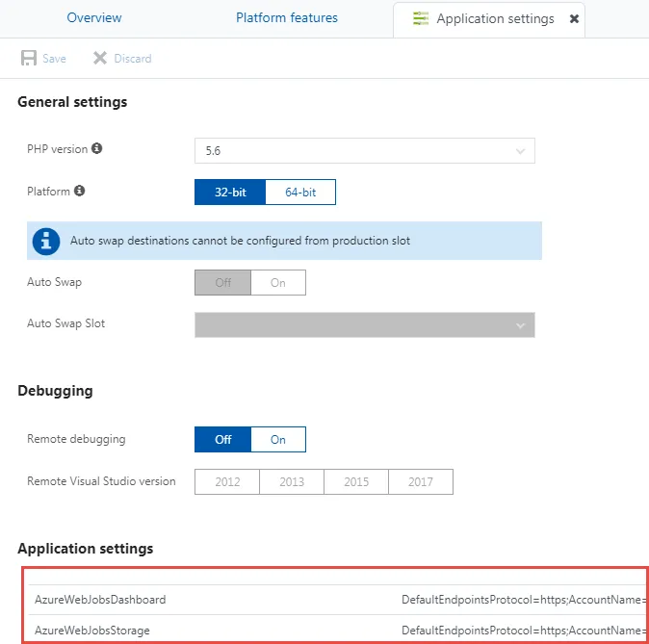Click the blue info banner icon
649x644 pixels.
point(46,241)
